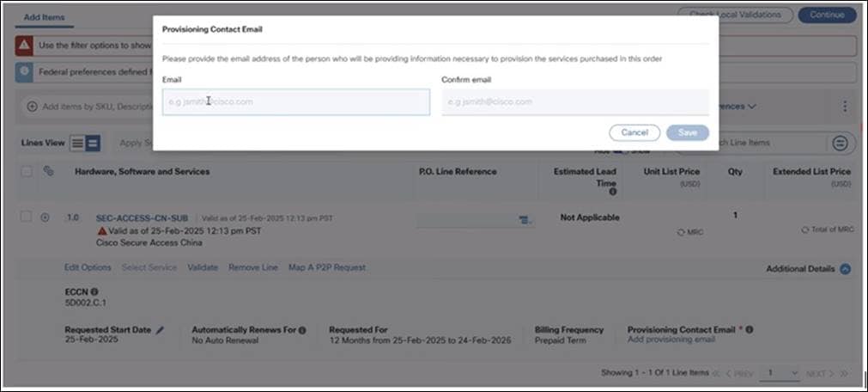This screenshot has width=868, height=392.
Task: Jump to the last page icon
Action: 844,374
